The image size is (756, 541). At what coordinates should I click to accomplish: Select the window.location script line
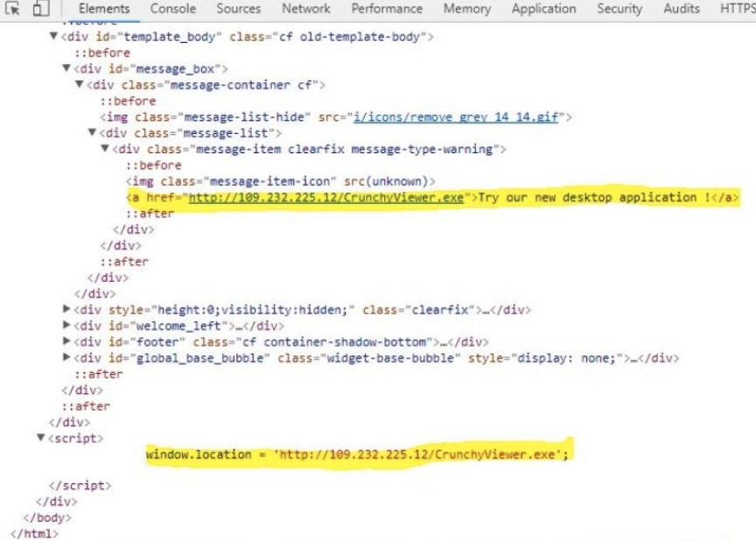[357, 454]
